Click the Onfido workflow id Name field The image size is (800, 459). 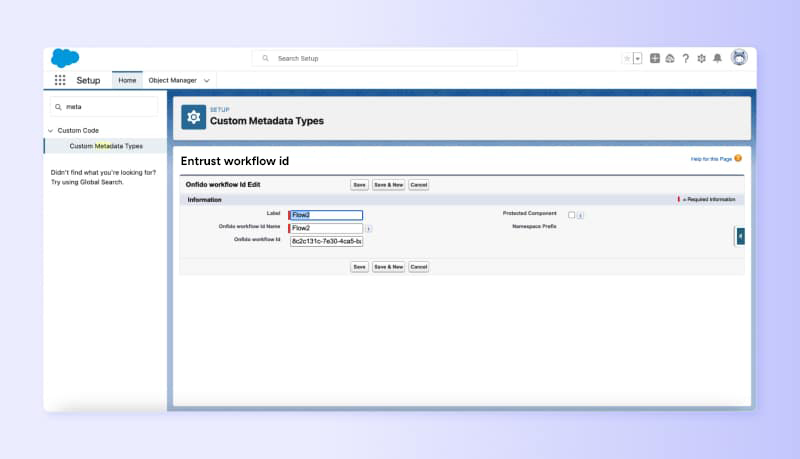click(326, 228)
